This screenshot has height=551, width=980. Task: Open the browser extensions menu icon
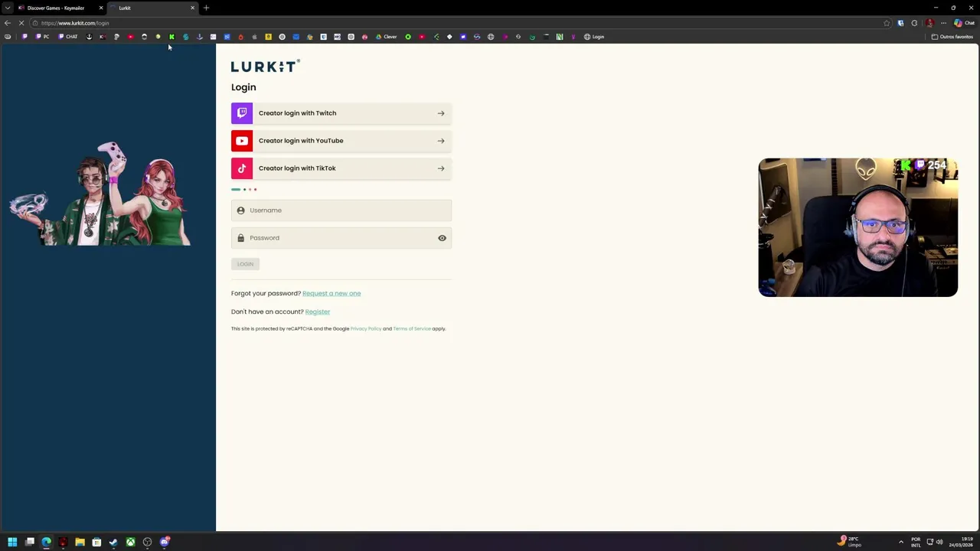click(x=914, y=23)
